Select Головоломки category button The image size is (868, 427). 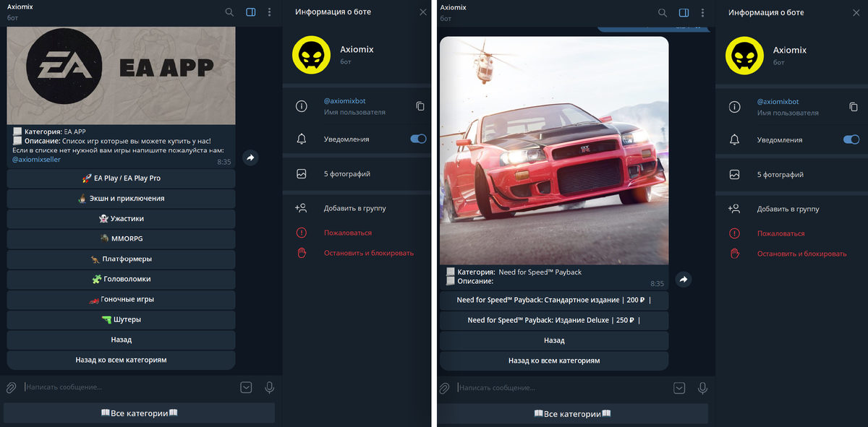[x=122, y=279]
